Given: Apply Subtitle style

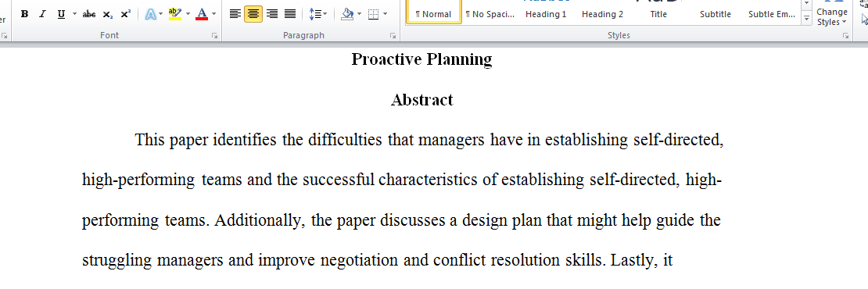Looking at the screenshot, I should pyautogui.click(x=716, y=12).
